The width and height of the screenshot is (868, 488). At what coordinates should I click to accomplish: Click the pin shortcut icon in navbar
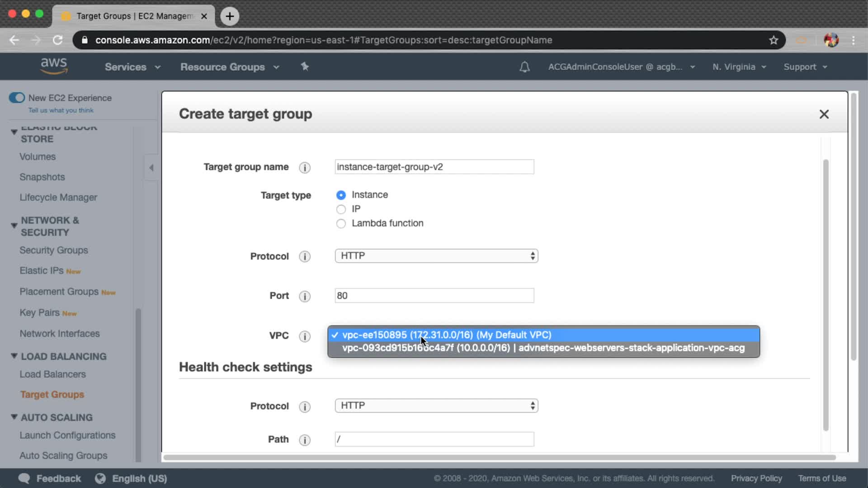305,67
